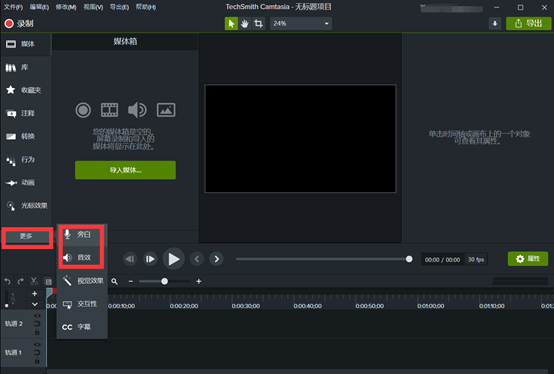Screen dimensions: 554x374
Task: Click the black preview canvas
Action: [x=300, y=138]
